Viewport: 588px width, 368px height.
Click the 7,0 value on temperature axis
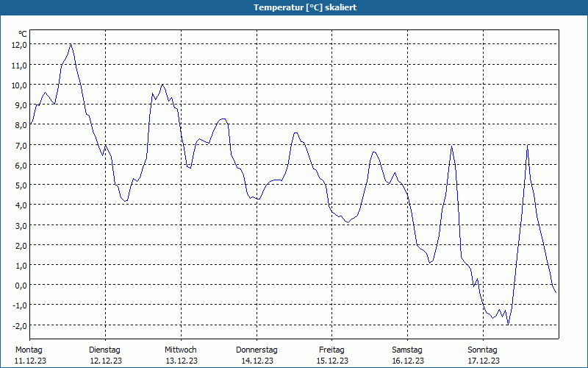21,145
